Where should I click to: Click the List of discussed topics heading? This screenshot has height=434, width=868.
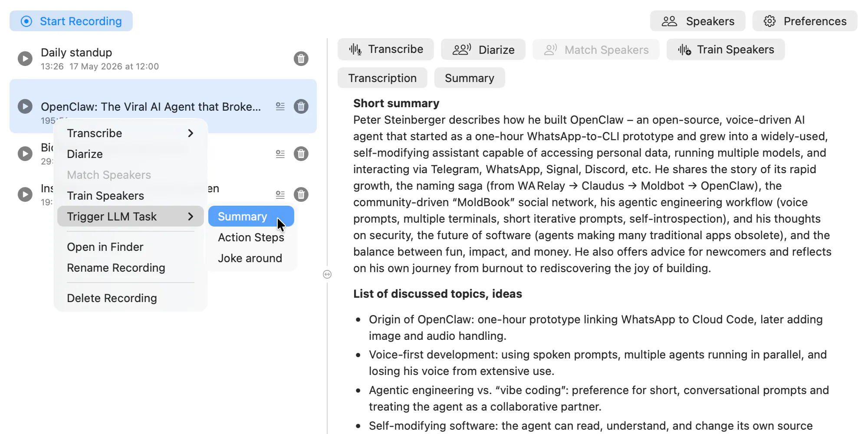point(437,294)
